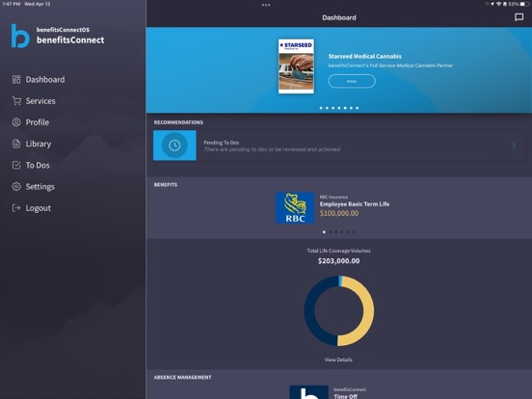Click the Services shopping cart icon
532x399 pixels.
click(16, 101)
